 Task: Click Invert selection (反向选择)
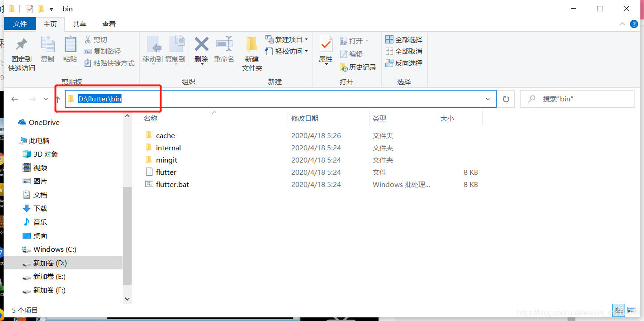point(404,63)
